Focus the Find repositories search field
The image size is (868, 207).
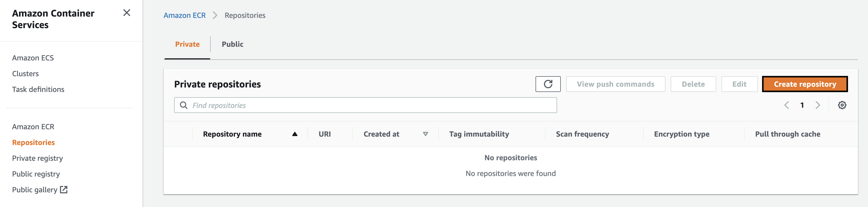[371, 105]
